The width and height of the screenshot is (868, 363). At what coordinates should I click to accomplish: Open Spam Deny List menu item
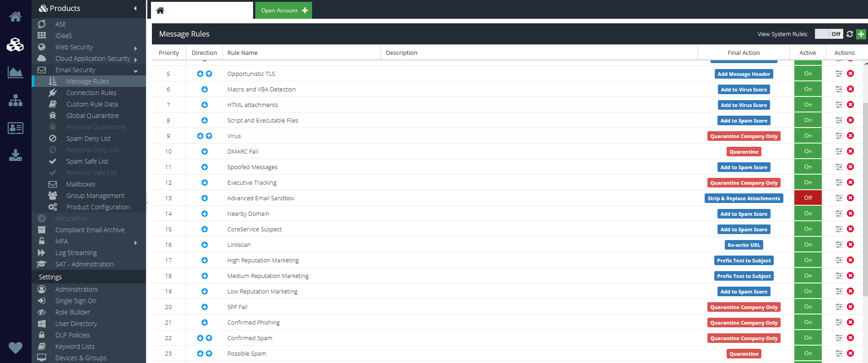[x=89, y=139]
